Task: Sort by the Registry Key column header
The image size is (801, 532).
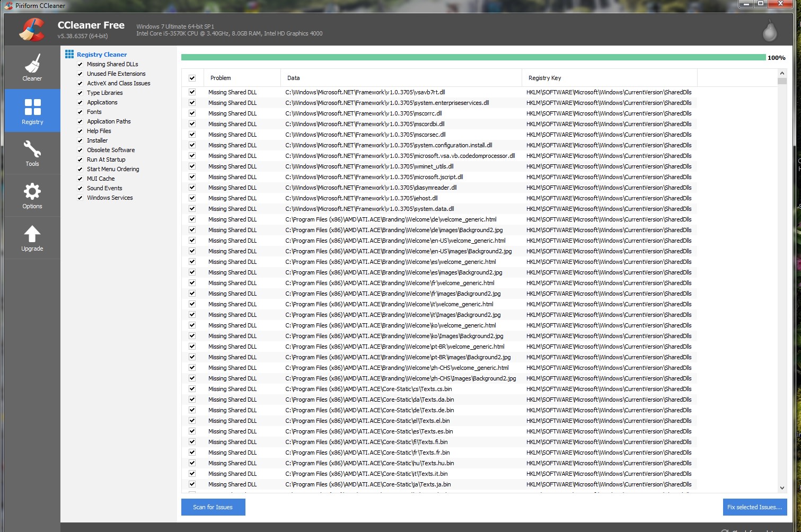Action: click(x=610, y=78)
